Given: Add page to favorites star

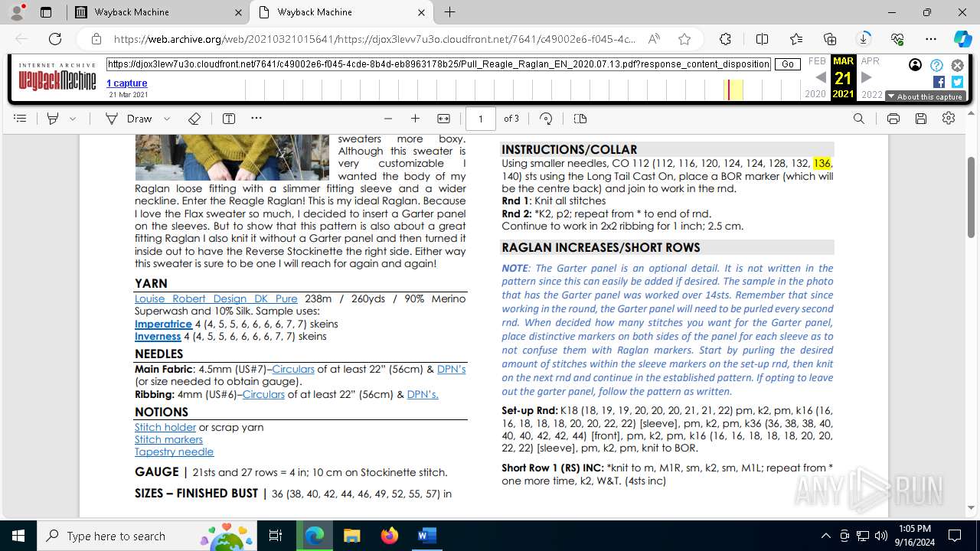Looking at the screenshot, I should click(x=684, y=39).
